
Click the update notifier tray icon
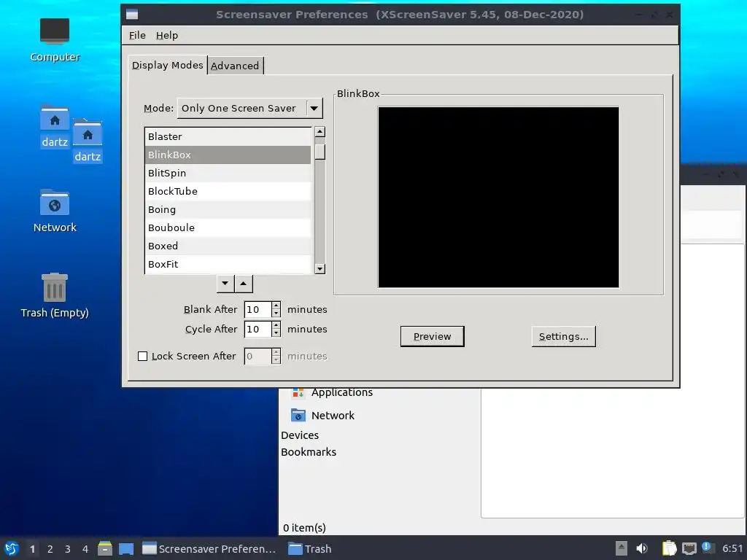pyautogui.click(x=706, y=548)
